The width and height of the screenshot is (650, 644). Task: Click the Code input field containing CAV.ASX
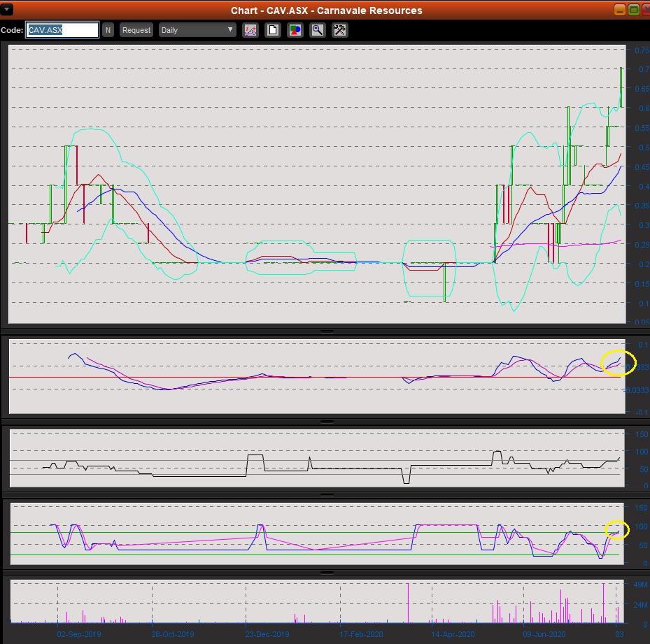62,30
